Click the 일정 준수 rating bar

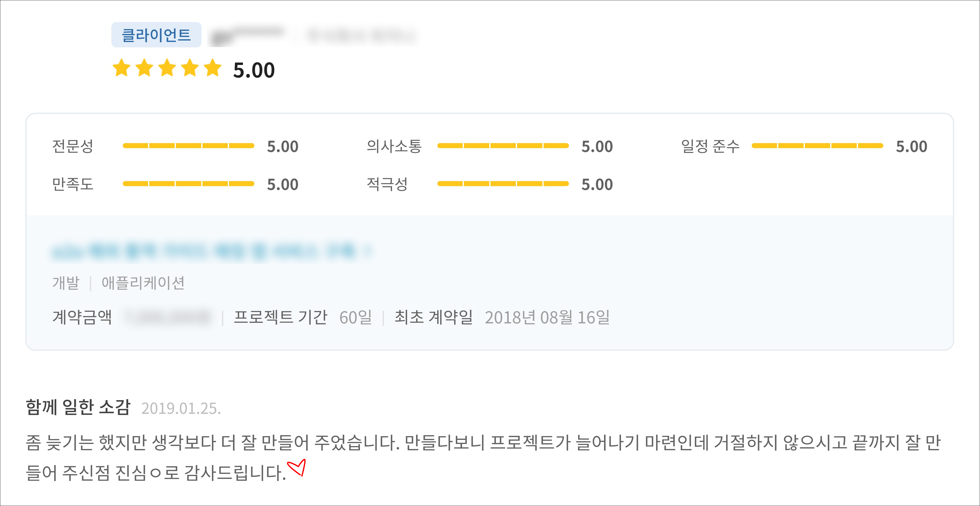click(817, 146)
